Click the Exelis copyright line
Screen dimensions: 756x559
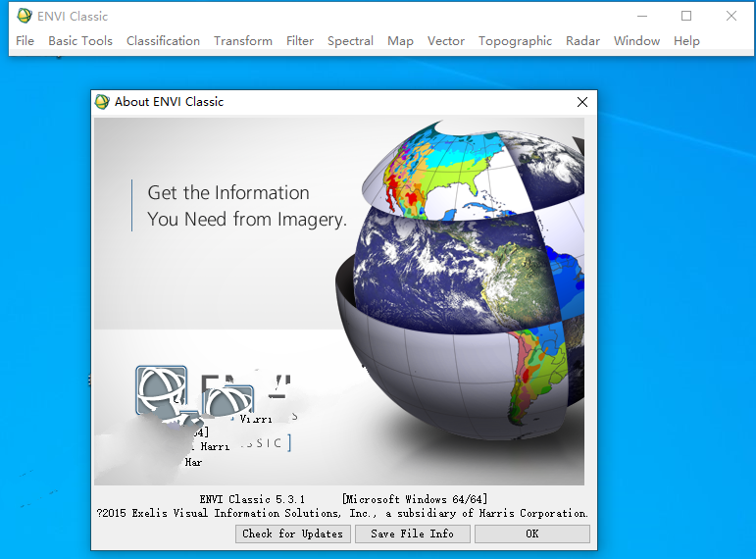342,513
